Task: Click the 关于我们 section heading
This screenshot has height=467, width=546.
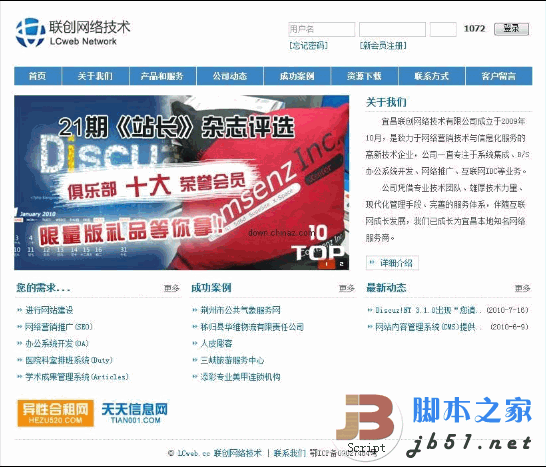Action: (386, 102)
